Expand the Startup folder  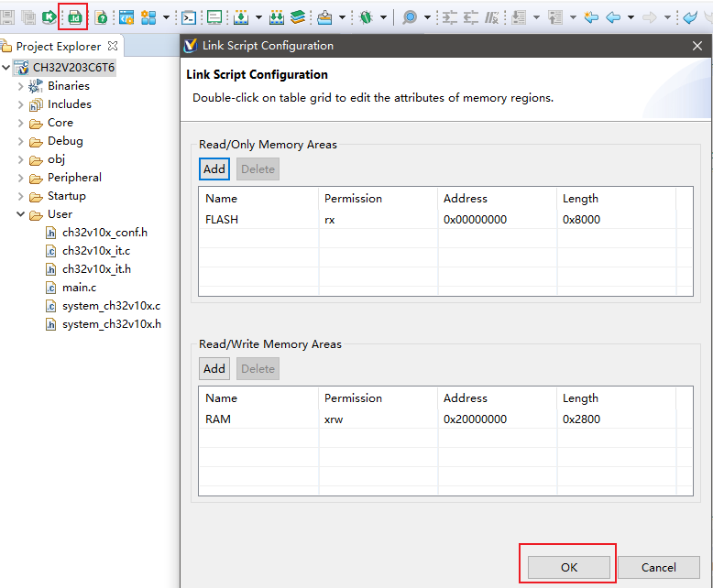20,196
